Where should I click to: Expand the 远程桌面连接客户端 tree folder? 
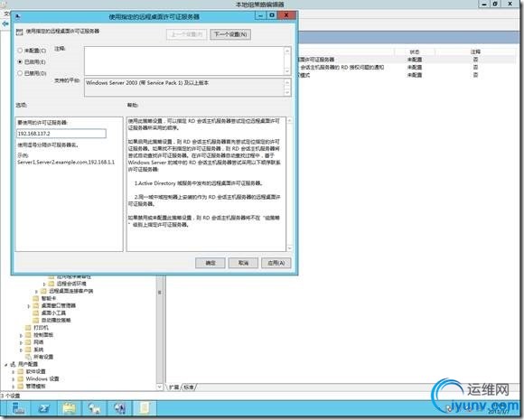point(37,292)
